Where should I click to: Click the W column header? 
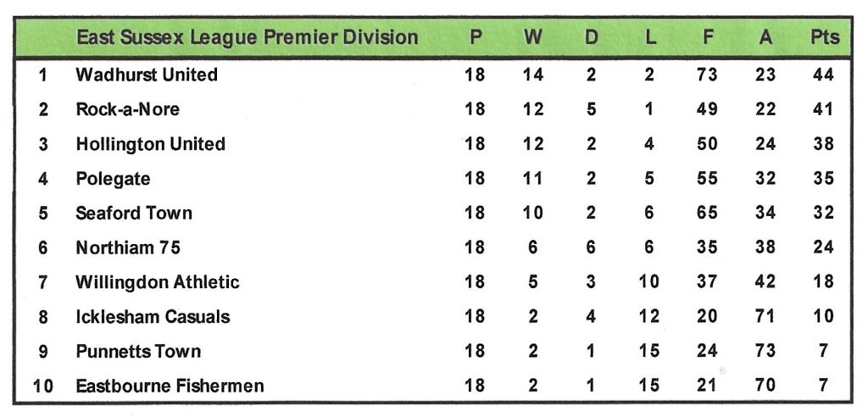point(532,38)
